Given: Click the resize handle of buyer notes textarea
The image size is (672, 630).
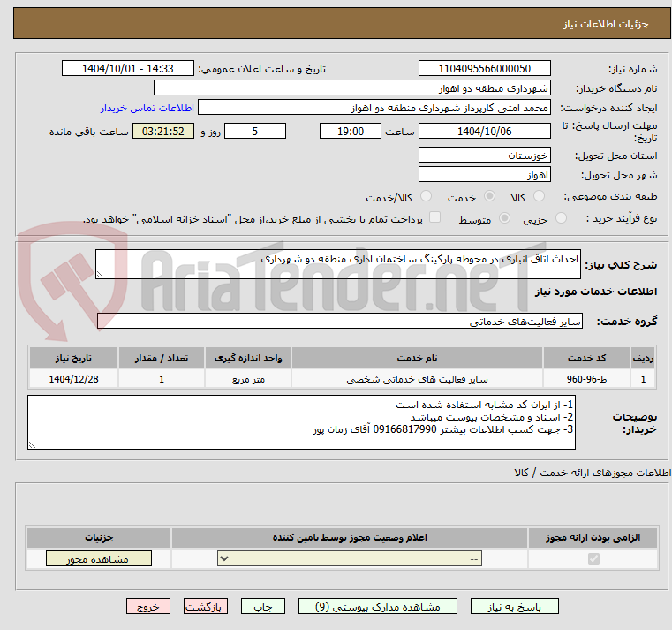Looking at the screenshot, I should [x=32, y=445].
